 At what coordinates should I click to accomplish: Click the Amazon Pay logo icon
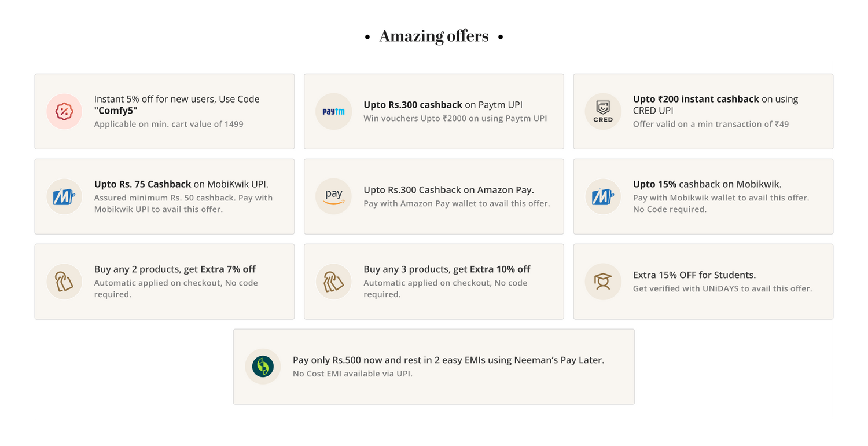click(x=333, y=196)
